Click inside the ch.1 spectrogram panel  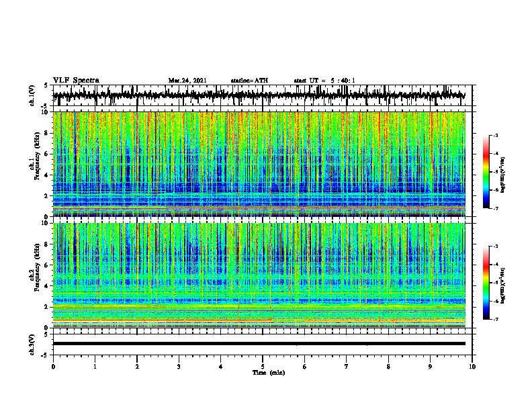coord(259,164)
